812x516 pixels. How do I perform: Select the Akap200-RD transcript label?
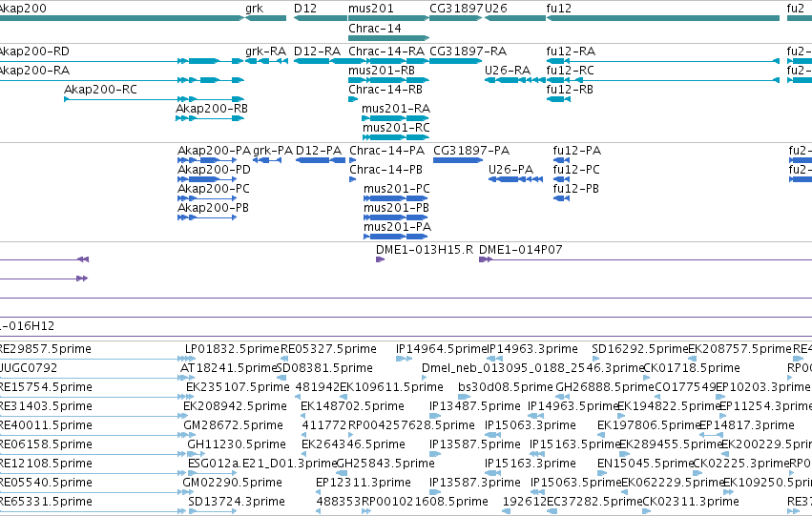pos(34,52)
